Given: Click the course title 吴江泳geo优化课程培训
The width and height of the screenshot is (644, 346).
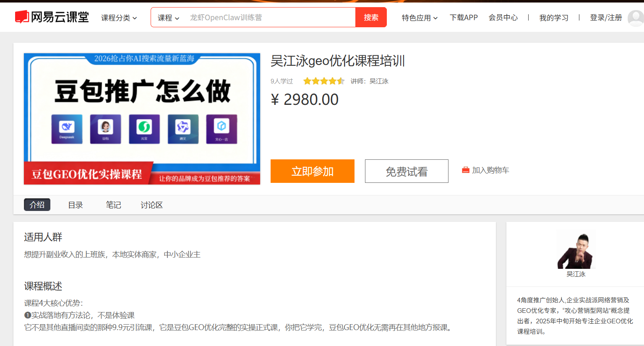Looking at the screenshot, I should click(338, 61).
